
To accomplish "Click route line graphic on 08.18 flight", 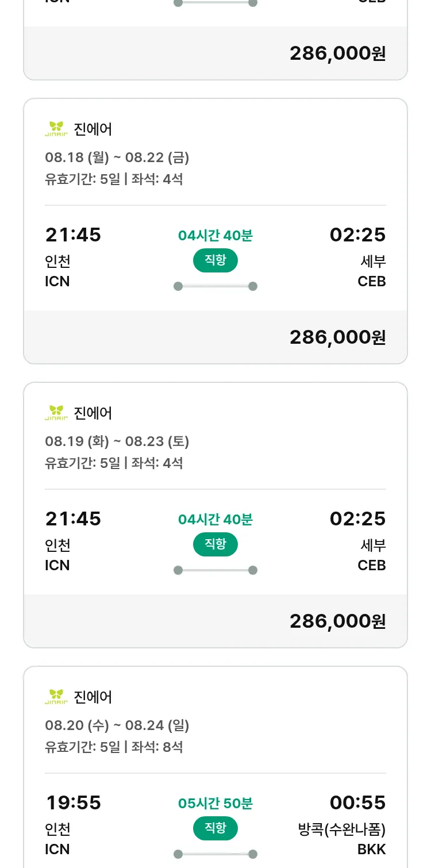I will tap(215, 286).
